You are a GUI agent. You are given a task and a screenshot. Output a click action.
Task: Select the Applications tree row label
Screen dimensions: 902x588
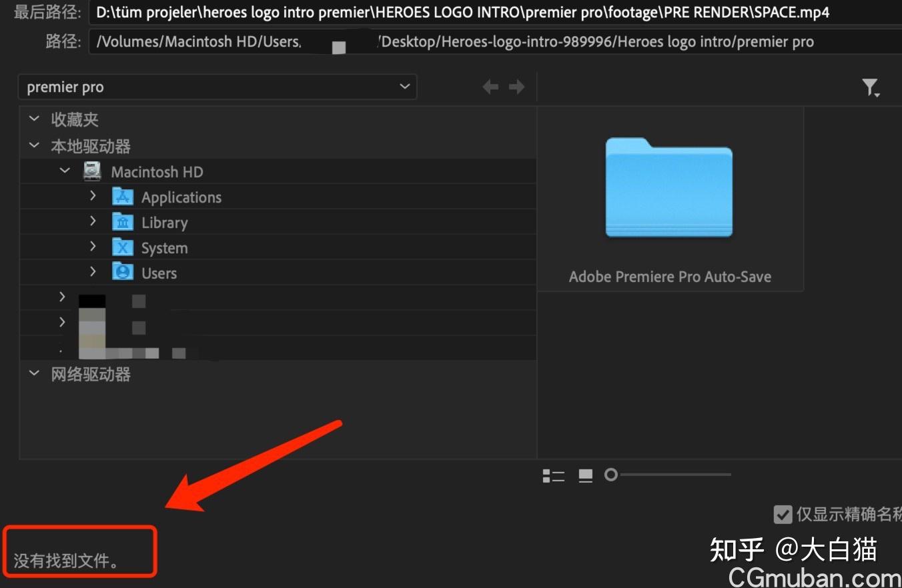click(181, 197)
